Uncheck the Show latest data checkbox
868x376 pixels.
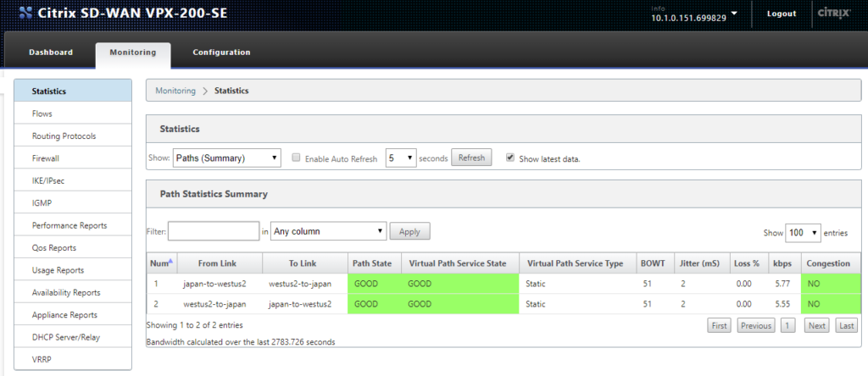click(x=509, y=158)
